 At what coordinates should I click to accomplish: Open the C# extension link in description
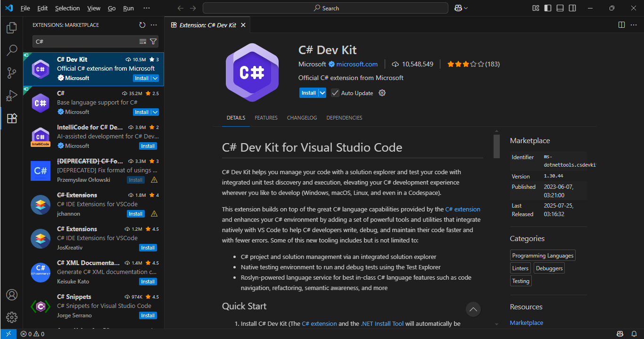(462, 209)
